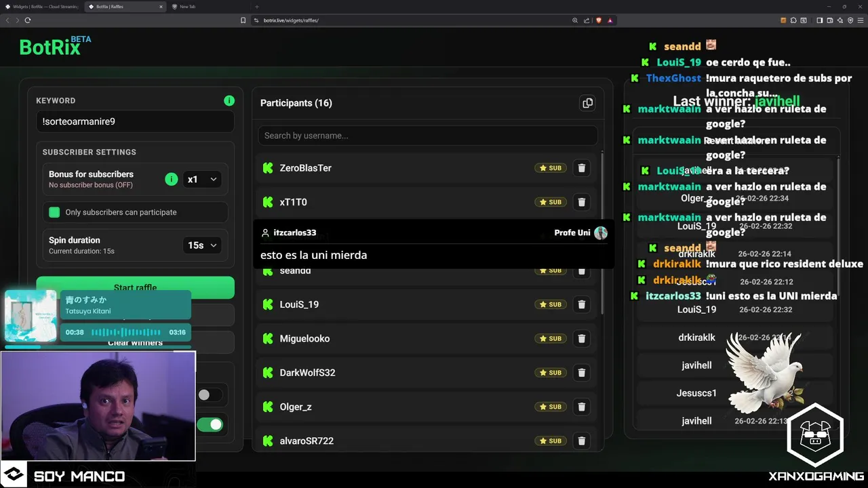The width and height of the screenshot is (868, 488).
Task: Click the SUB badge in xT1T0 row
Action: pos(550,202)
